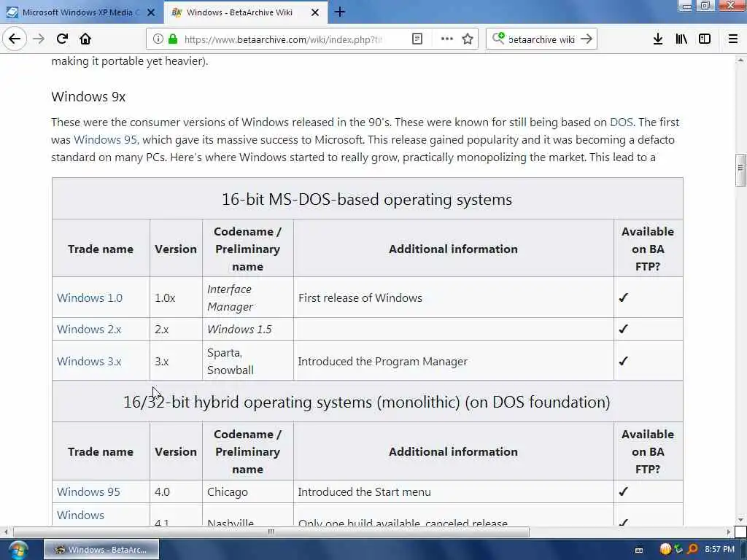The image size is (747, 560).
Task: Submit the search with the arrow button
Action: 587,39
